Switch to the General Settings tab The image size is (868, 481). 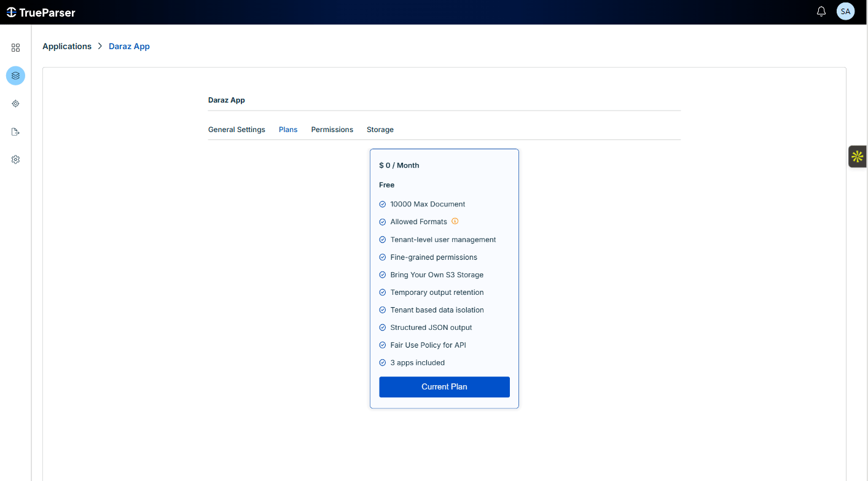(x=237, y=130)
